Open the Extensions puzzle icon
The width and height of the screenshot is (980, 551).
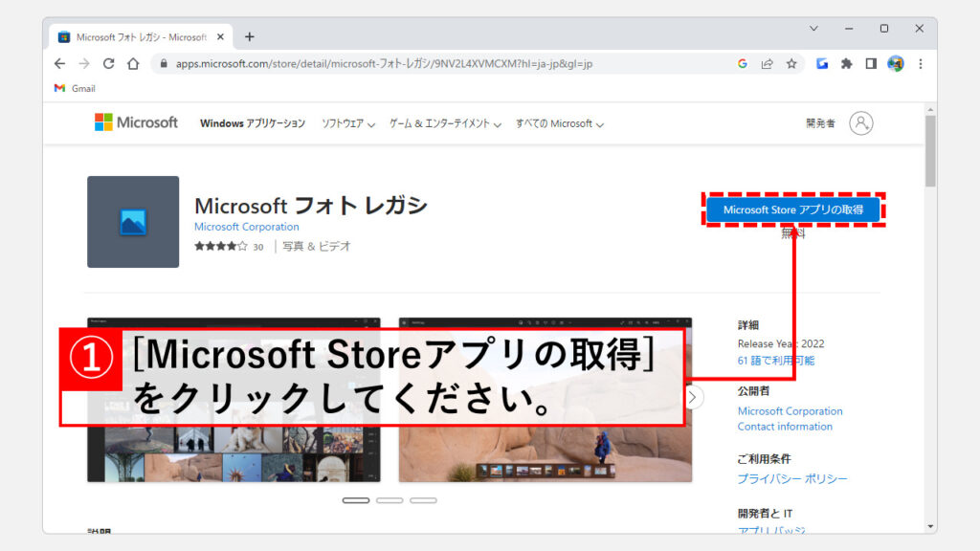tap(846, 64)
